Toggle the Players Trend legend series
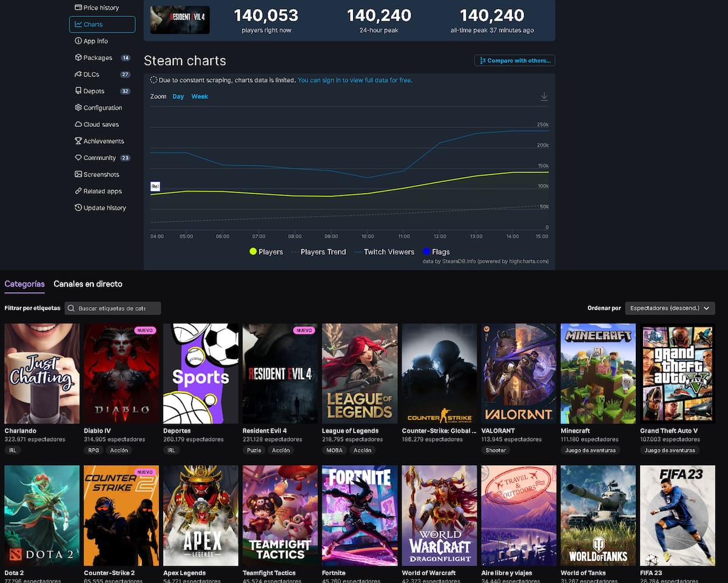Viewport: 728px width, 583px height. coord(318,252)
